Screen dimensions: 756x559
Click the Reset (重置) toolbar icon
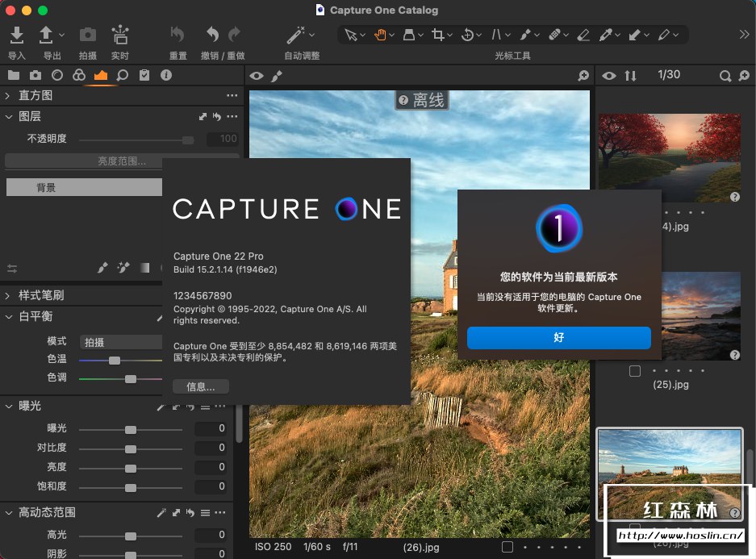pyautogui.click(x=178, y=35)
